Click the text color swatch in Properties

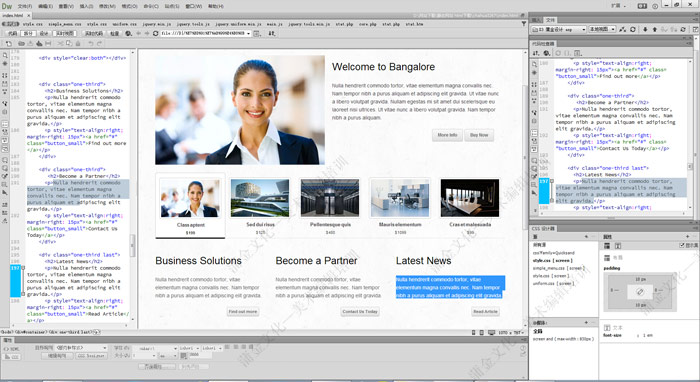[183, 356]
